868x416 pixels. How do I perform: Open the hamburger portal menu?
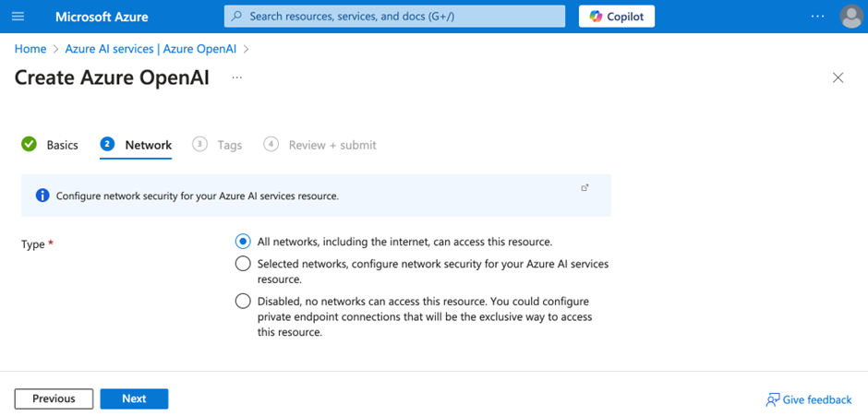pos(18,17)
